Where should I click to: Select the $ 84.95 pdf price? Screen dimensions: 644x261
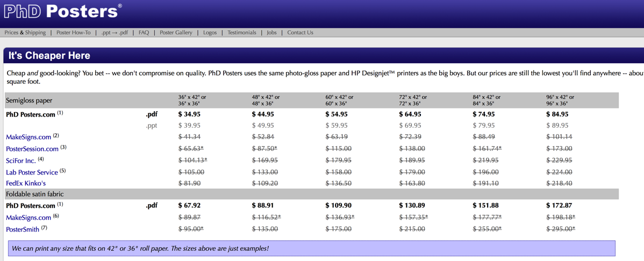[x=557, y=114]
